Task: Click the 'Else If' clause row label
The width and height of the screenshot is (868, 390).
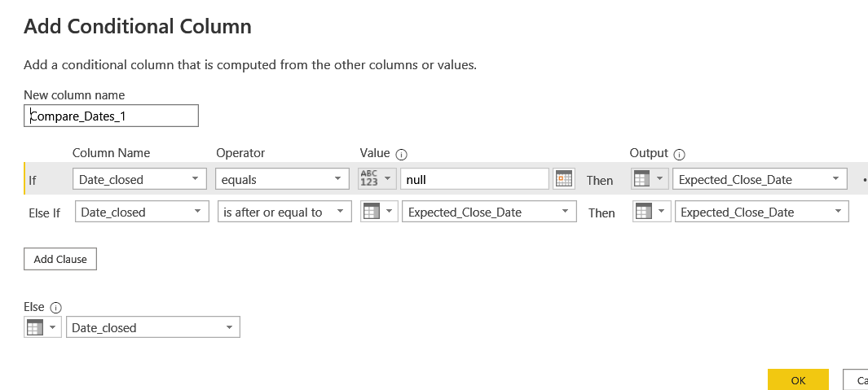Action: coord(44,213)
